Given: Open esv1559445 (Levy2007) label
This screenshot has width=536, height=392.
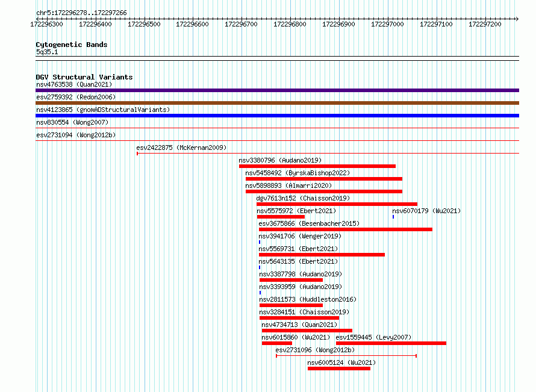Looking at the screenshot, I should [x=373, y=337].
